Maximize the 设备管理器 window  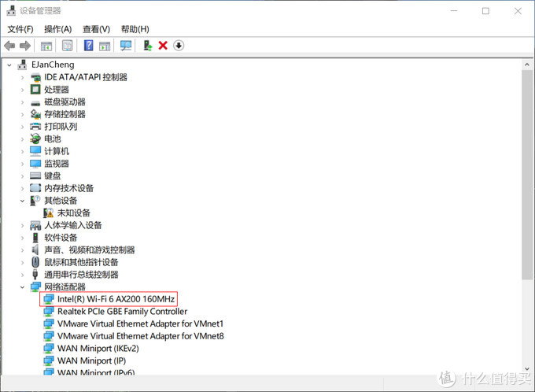pyautogui.click(x=485, y=11)
